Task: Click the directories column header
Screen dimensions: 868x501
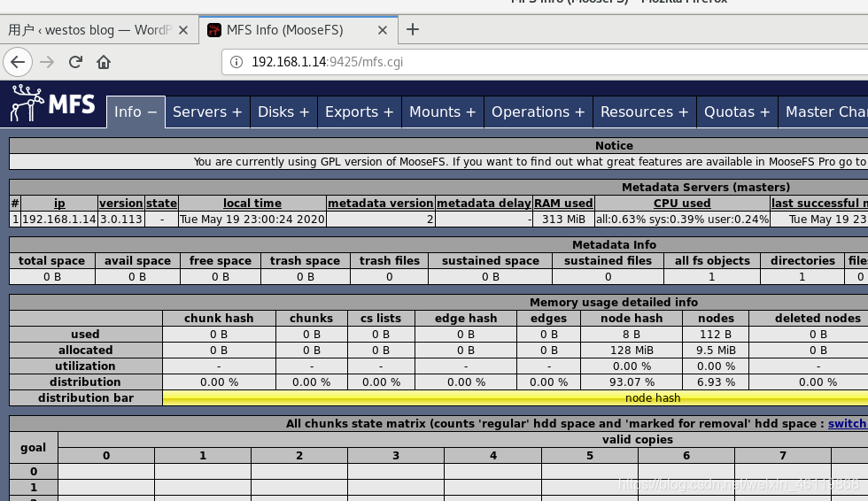Action: click(802, 260)
